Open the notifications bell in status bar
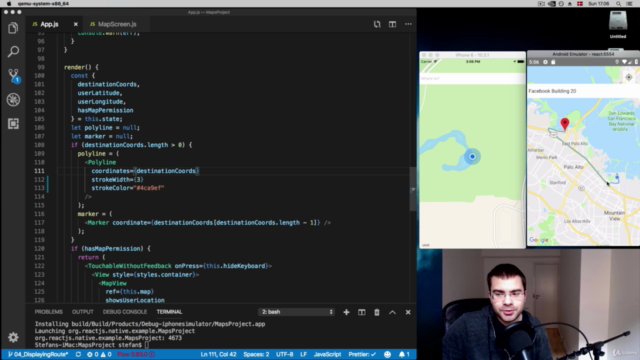The image size is (640, 360). 404,354
